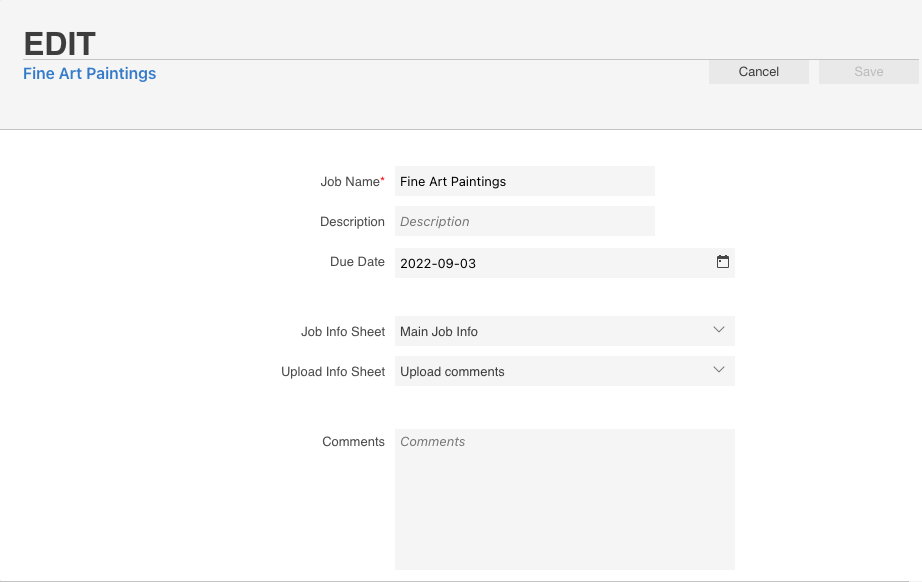The height and width of the screenshot is (582, 922).
Task: Click the Job Info Sheet label
Action: [x=343, y=332]
